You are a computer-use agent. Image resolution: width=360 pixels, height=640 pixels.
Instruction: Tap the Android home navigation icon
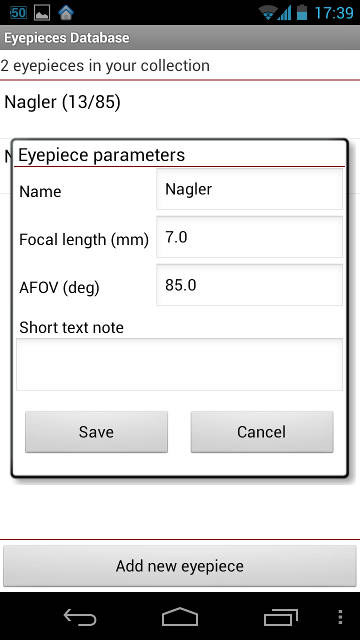[x=180, y=616]
